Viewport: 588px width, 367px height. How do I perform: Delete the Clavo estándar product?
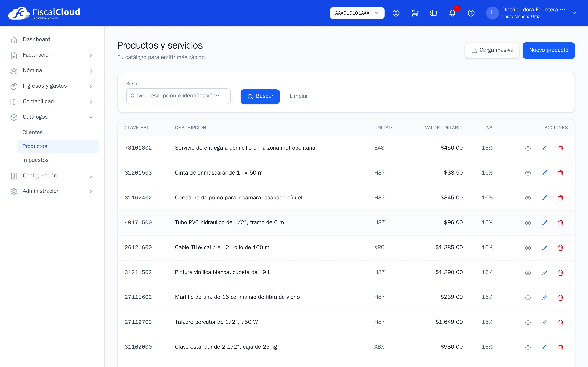coord(561,347)
